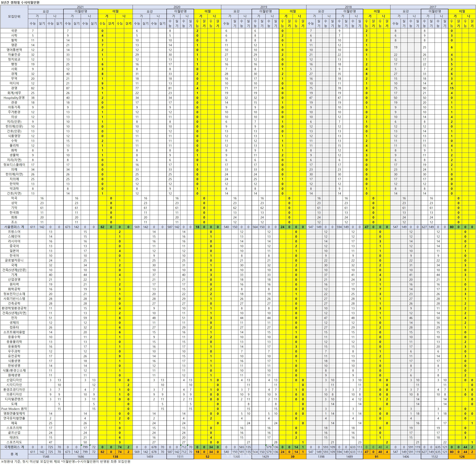Click the '회계/세무' row label

tap(14, 93)
